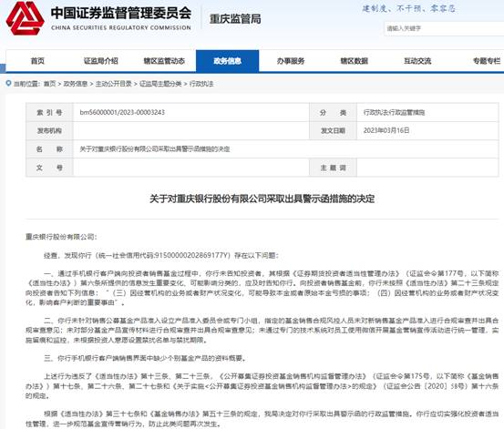Select index number bm56000001/2023-00003243

tap(122, 112)
